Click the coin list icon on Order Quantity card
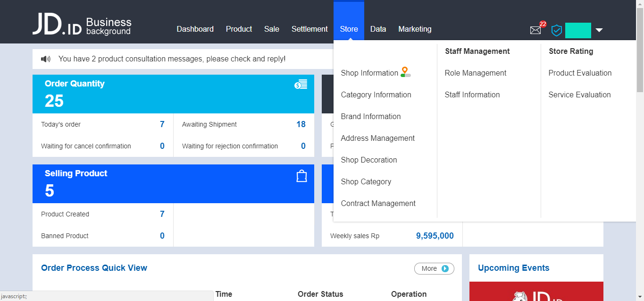This screenshot has height=301, width=644. (x=301, y=83)
